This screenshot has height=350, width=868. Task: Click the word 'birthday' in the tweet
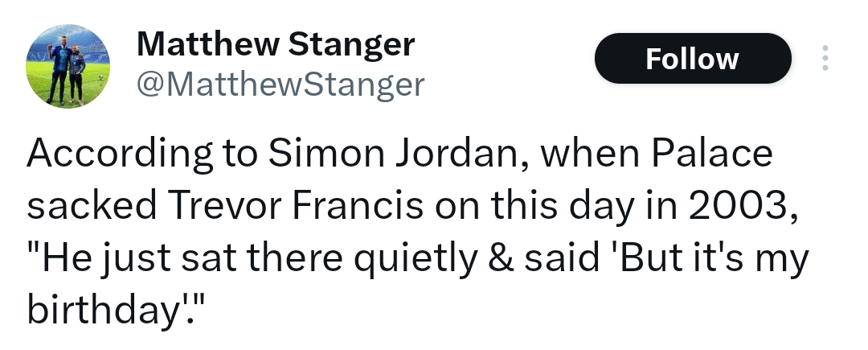tap(105, 310)
